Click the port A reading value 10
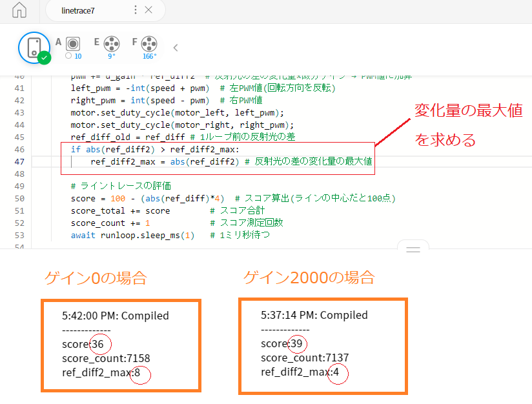This screenshot has width=532, height=404. click(x=77, y=56)
